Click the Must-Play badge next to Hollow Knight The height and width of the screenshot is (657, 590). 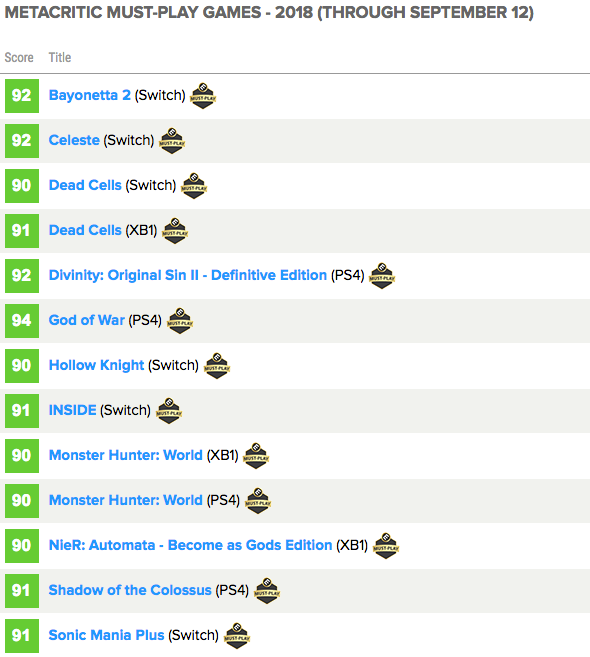pyautogui.click(x=217, y=366)
